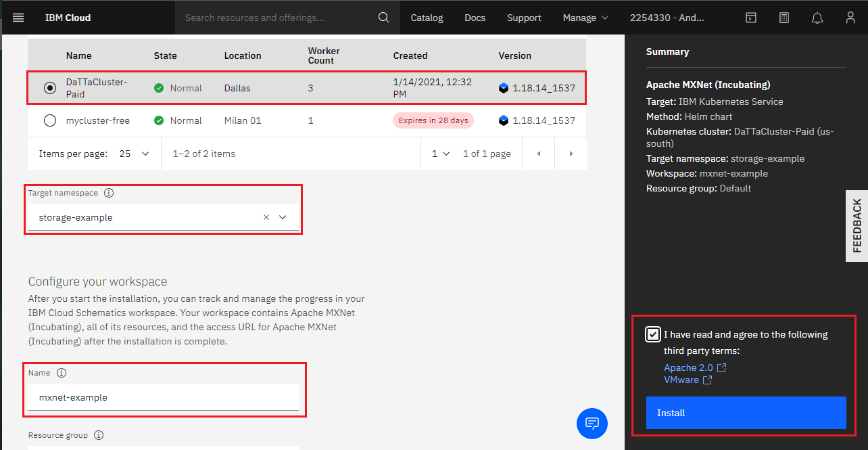Open the Catalog menu item
This screenshot has height=450, width=868.
[427, 18]
